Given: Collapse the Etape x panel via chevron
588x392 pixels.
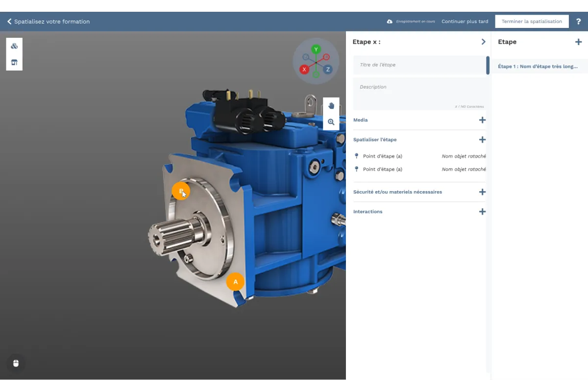Looking at the screenshot, I should tap(483, 42).
